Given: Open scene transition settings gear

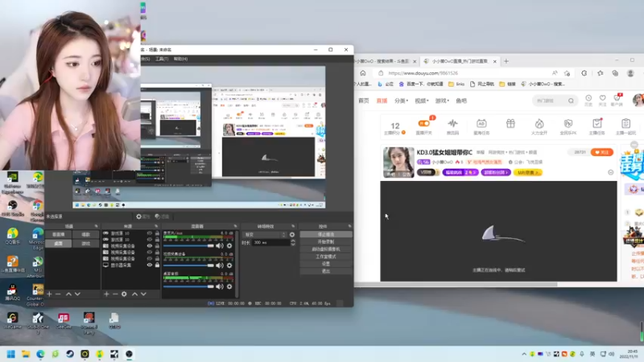Looking at the screenshot, I should (292, 235).
